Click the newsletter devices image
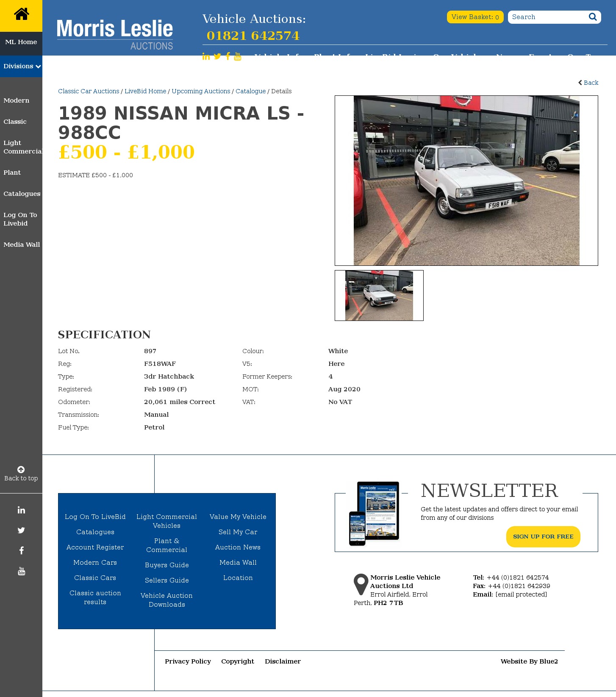This screenshot has height=697, width=616. (374, 513)
